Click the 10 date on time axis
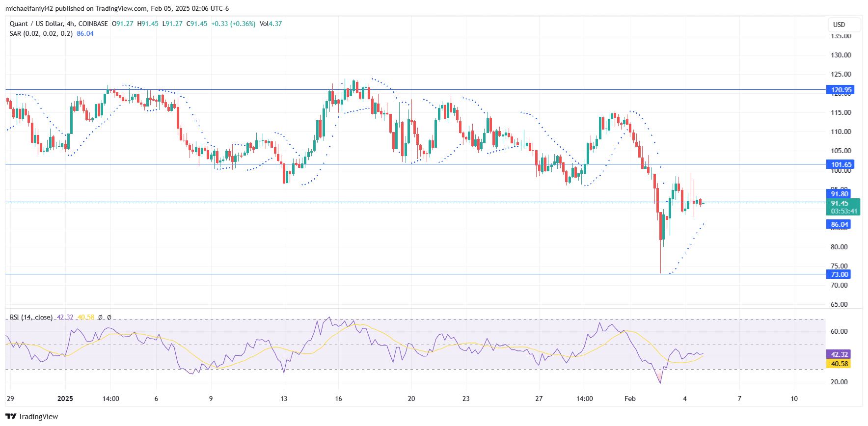This screenshot has height=426, width=868. [x=794, y=399]
